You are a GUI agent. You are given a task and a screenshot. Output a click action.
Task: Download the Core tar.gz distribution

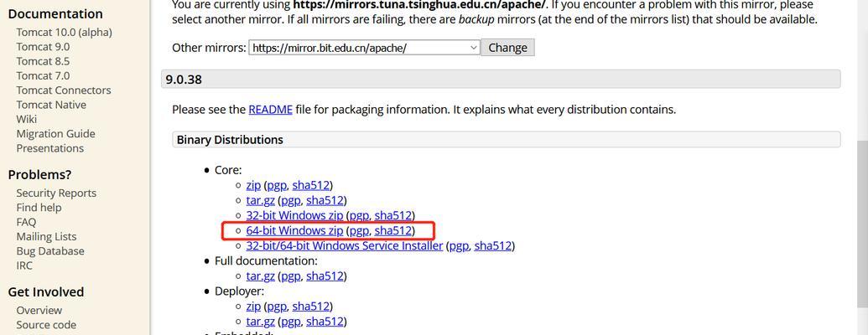click(x=260, y=200)
